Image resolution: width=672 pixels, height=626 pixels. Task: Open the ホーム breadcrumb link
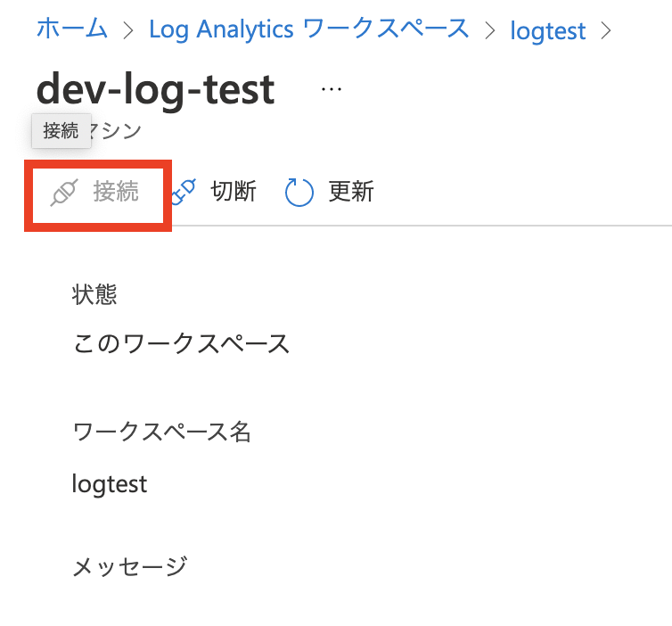72,29
